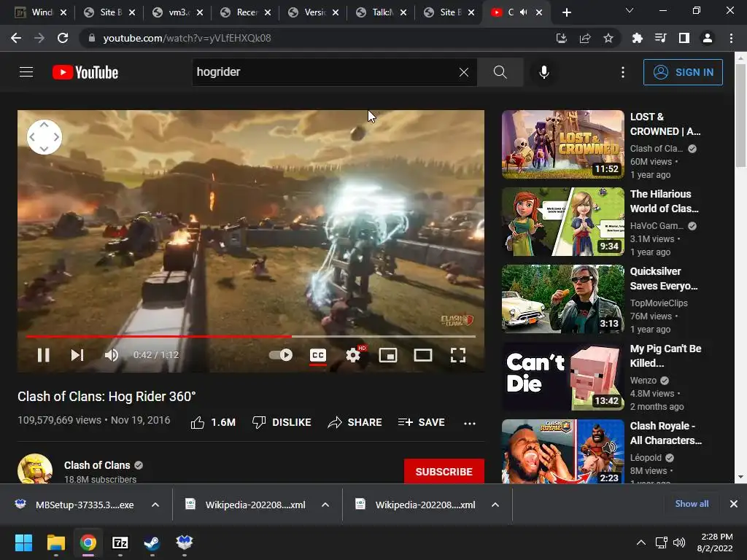This screenshot has width=747, height=560.
Task: Open YouTube settings three-dot menu
Action: pos(623,72)
